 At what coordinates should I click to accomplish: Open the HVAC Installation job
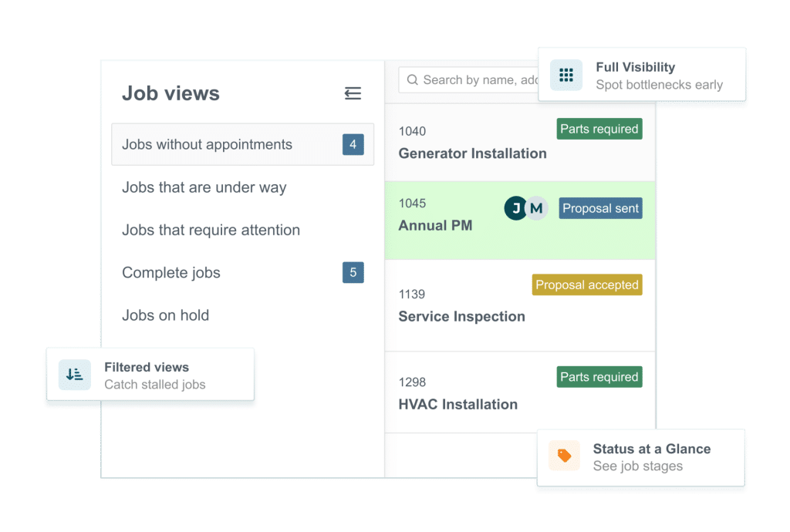tap(520, 392)
